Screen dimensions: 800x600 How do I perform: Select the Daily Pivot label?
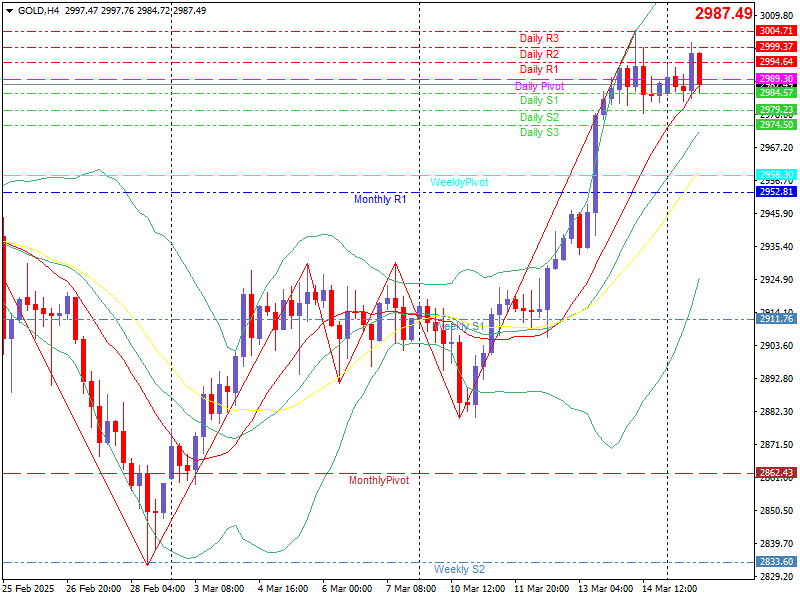click(539, 86)
